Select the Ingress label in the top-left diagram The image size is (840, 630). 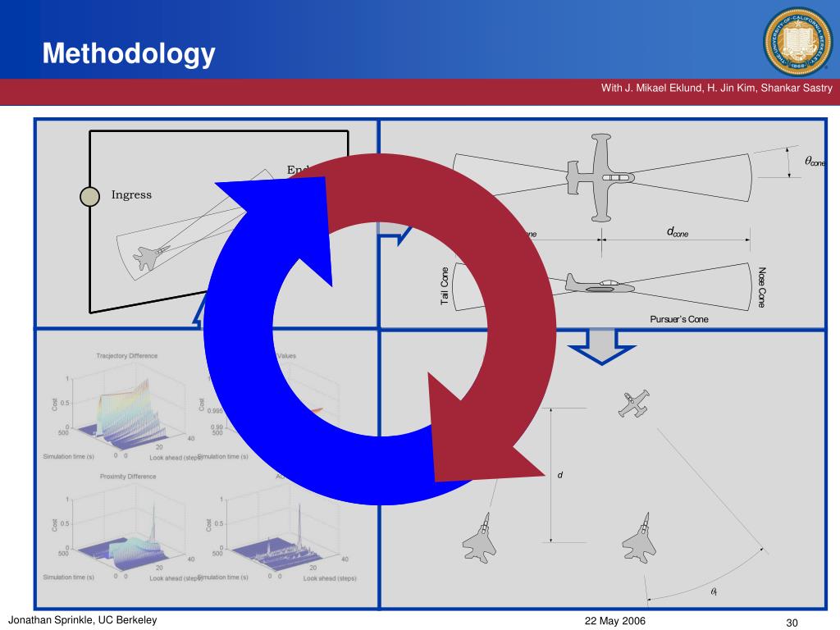click(x=131, y=195)
